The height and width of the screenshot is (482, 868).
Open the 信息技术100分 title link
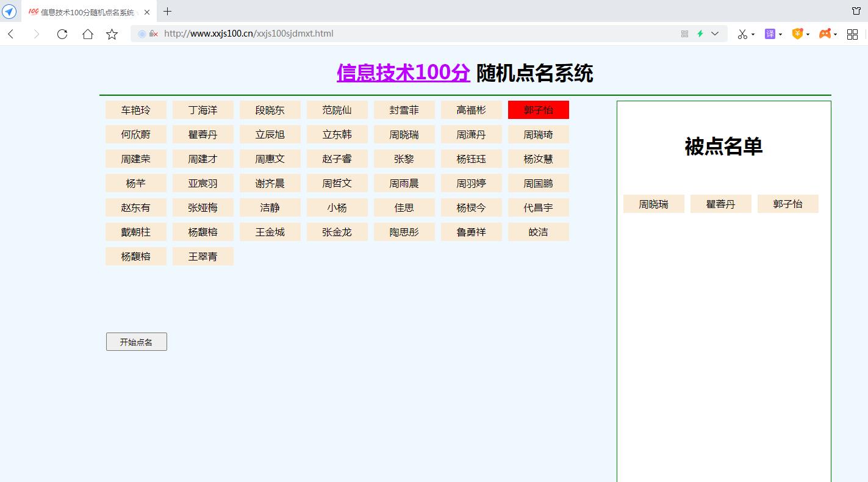click(403, 73)
